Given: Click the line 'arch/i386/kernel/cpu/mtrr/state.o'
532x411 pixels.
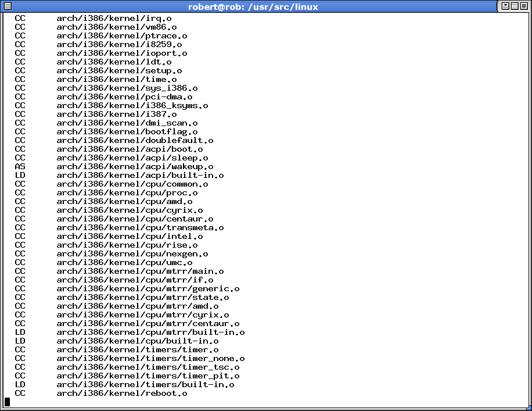Looking at the screenshot, I should tap(143, 298).
